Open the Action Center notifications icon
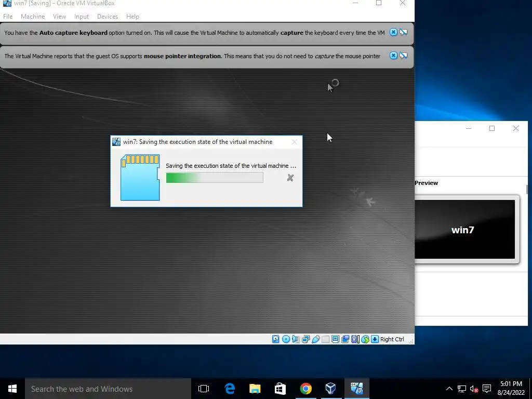Image resolution: width=532 pixels, height=399 pixels. (x=486, y=389)
